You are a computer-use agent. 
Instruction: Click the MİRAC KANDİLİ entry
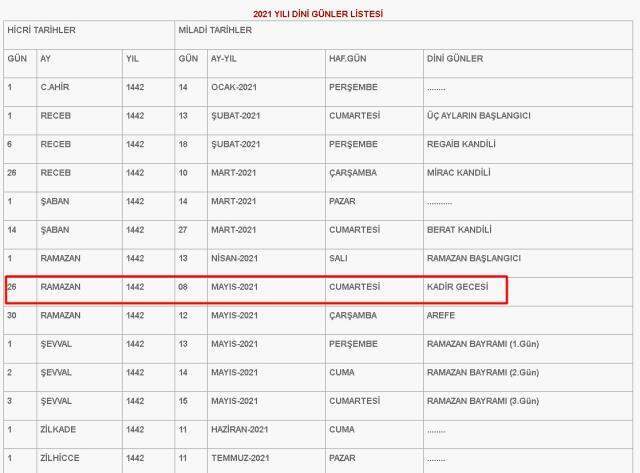459,173
